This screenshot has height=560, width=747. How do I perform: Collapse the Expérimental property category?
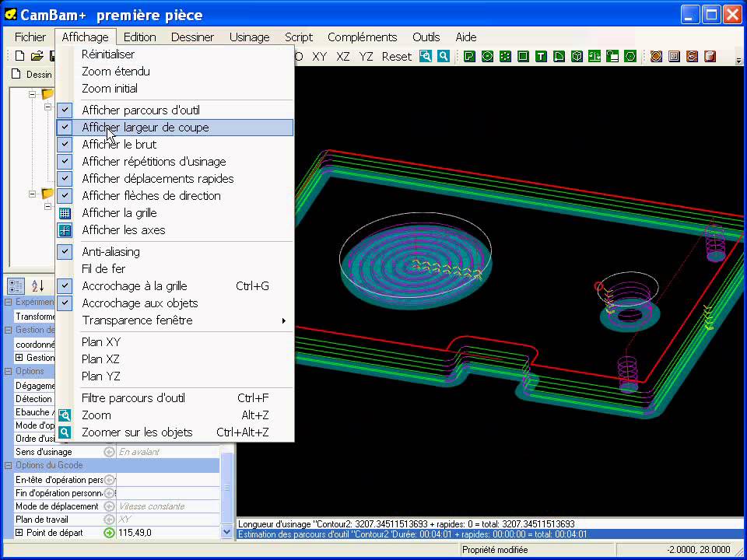point(8,302)
